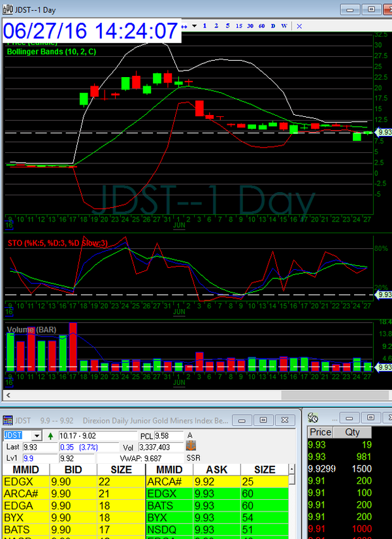392x539 pixels.
Task: Set chart interval to 15 minutes
Action: coord(238,26)
